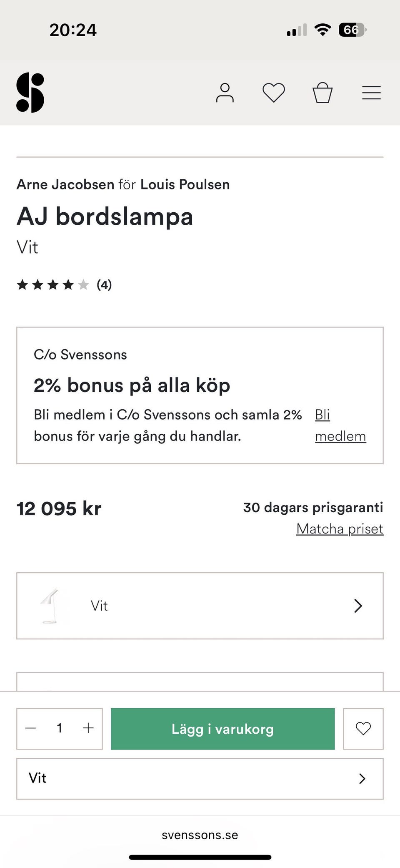Open the shopping basket icon
Viewport: 400px width, 868px height.
[x=322, y=93]
